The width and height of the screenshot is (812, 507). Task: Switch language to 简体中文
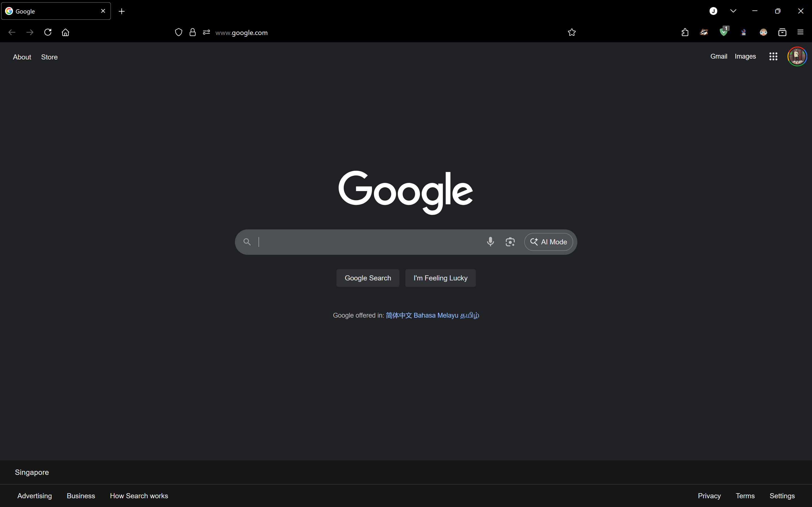tap(399, 315)
